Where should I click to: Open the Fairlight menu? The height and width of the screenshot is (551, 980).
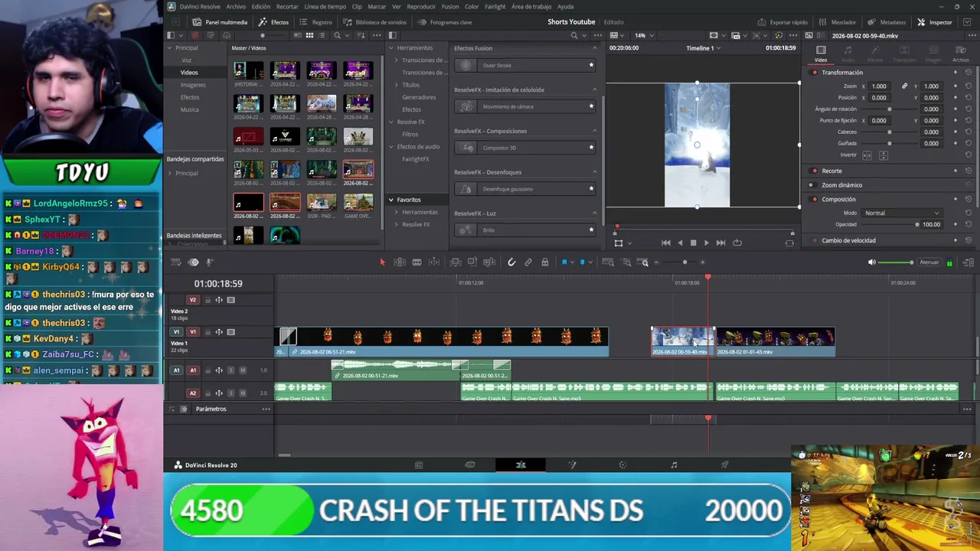(x=495, y=7)
